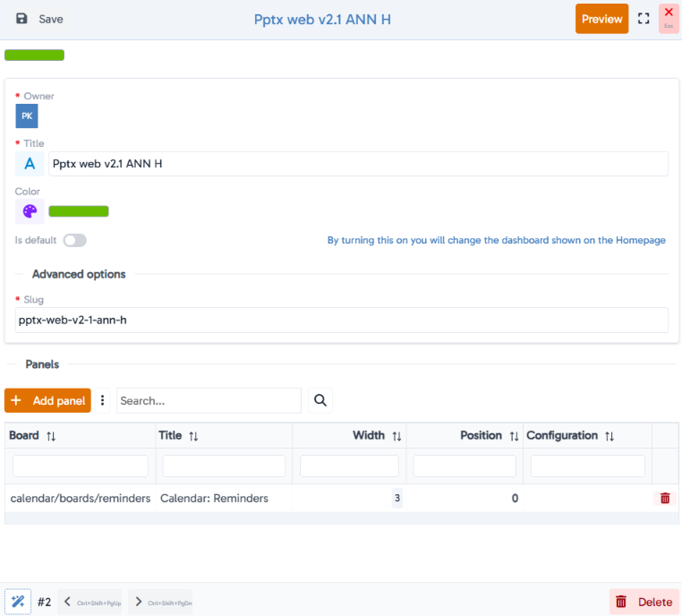This screenshot has height=616, width=682.
Task: Click the Slug input field
Action: coord(341,321)
